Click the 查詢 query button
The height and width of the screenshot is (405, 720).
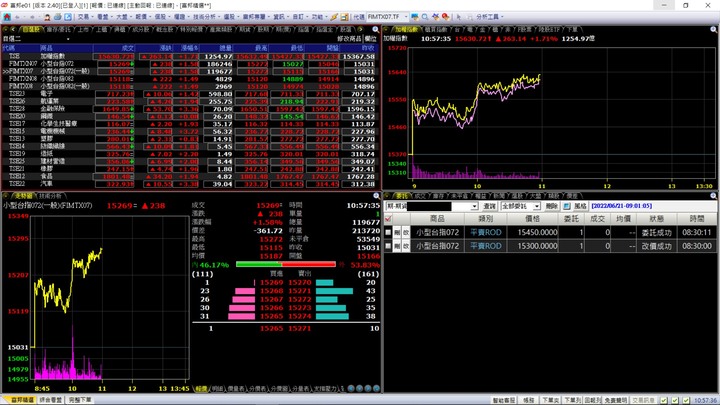490,207
